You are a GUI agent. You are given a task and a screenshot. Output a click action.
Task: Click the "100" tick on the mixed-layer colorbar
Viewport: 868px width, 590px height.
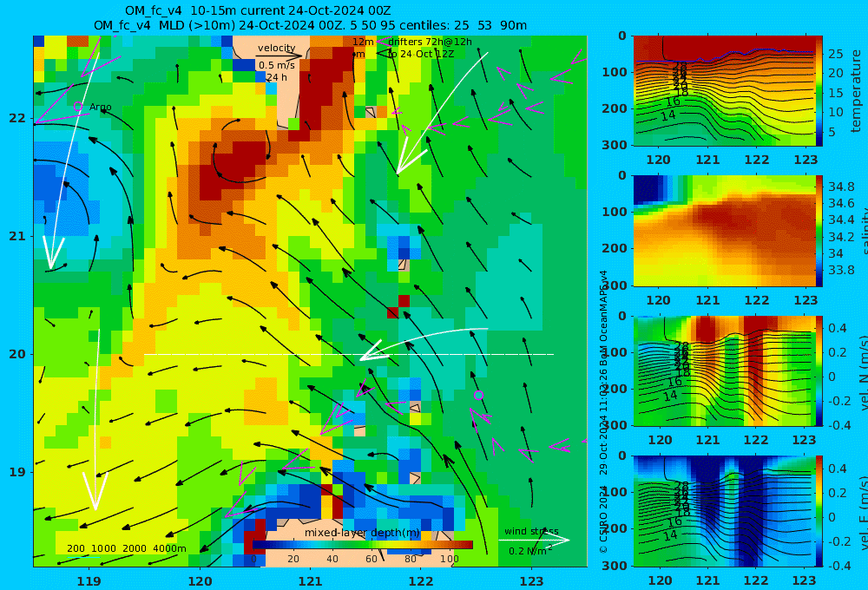pos(449,559)
